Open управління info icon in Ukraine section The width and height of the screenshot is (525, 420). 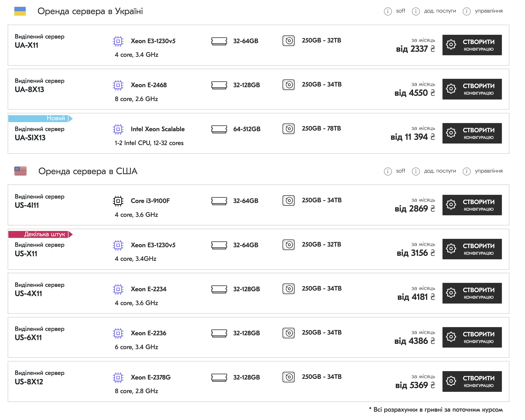pos(466,11)
